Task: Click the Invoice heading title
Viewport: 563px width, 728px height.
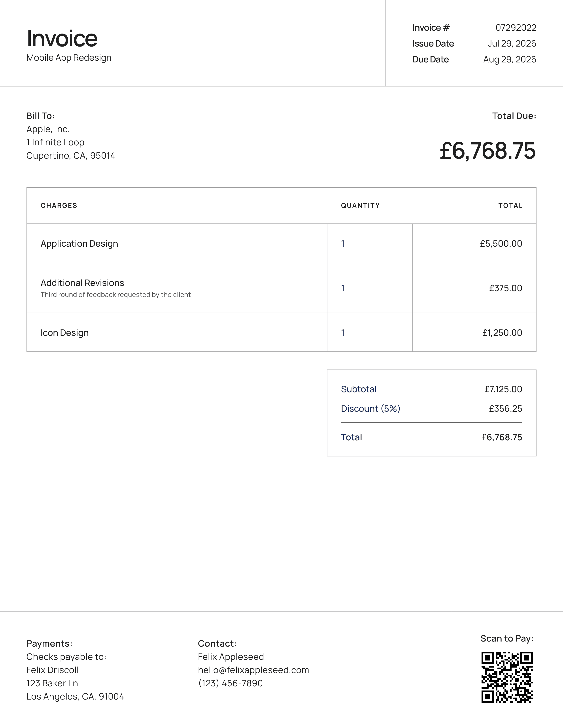Action: pos(62,38)
